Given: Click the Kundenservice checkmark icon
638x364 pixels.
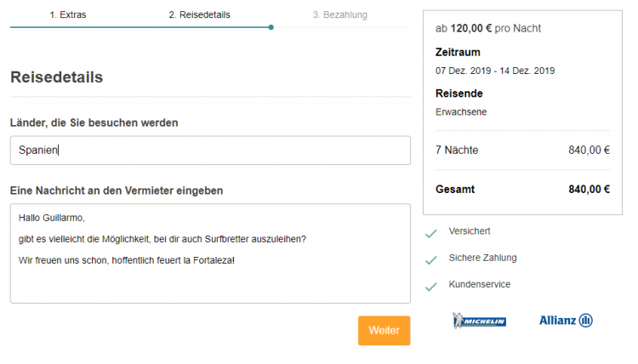Looking at the screenshot, I should click(431, 287).
